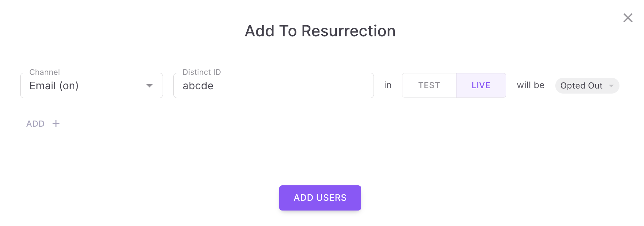This screenshot has height=226, width=644.
Task: Click the Channel field label
Action: tap(44, 72)
